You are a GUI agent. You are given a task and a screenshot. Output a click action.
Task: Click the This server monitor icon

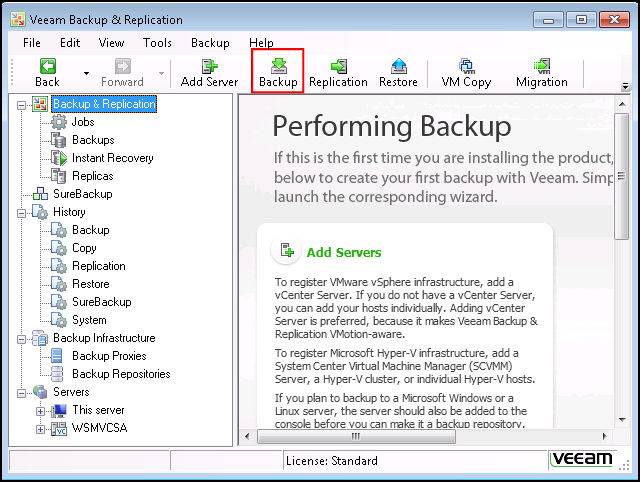point(59,410)
